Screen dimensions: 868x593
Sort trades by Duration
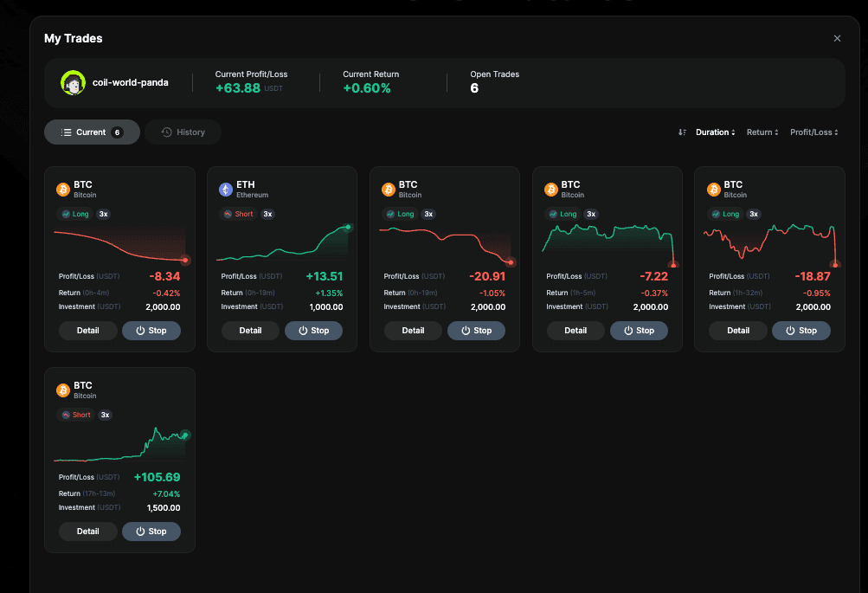pyautogui.click(x=715, y=132)
